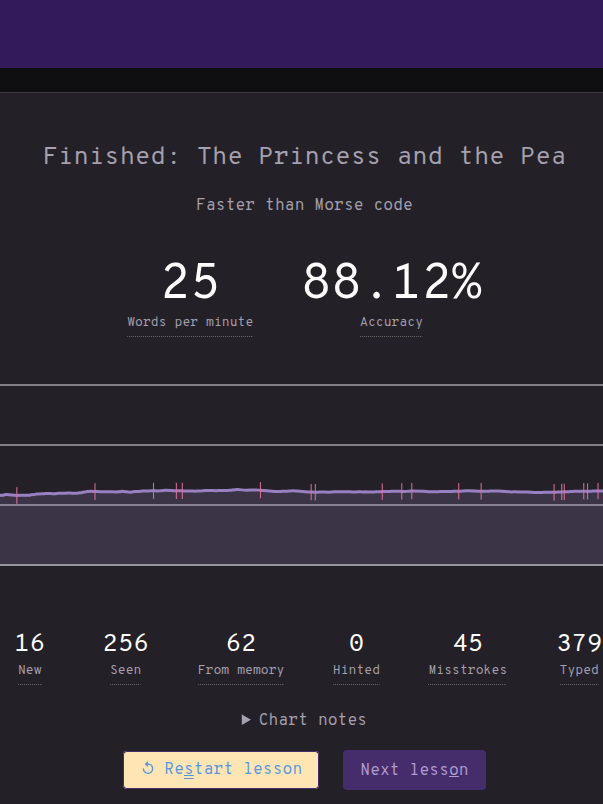This screenshot has height=804, width=603.
Task: Click the Accuracy label under 88.12%
Action: click(391, 322)
